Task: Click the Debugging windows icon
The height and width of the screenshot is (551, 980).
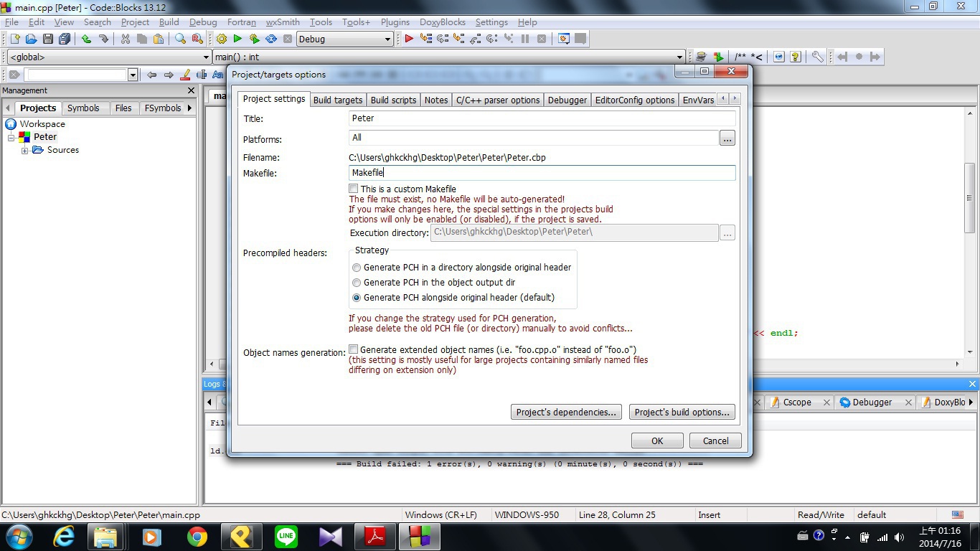Action: pos(564,39)
